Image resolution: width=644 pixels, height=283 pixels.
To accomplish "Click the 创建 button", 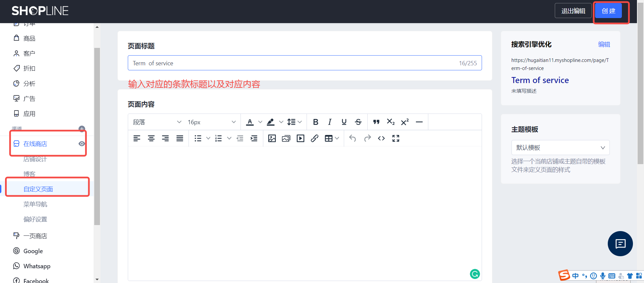I will [608, 11].
